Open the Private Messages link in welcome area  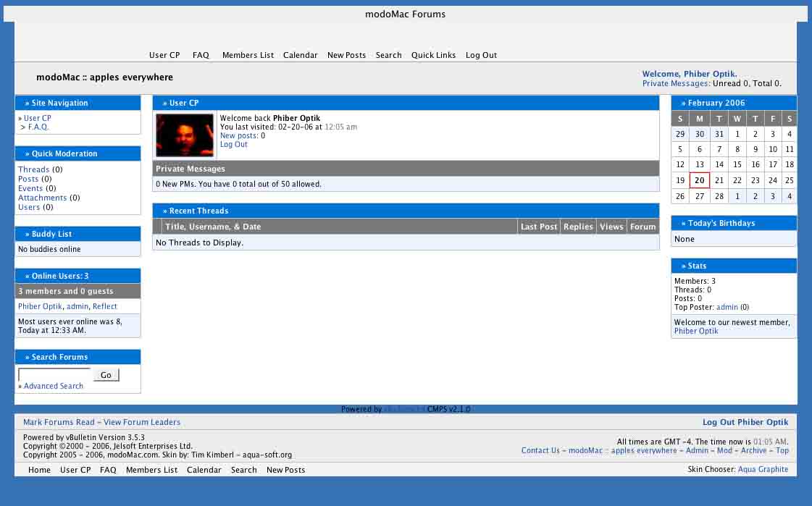675,83
